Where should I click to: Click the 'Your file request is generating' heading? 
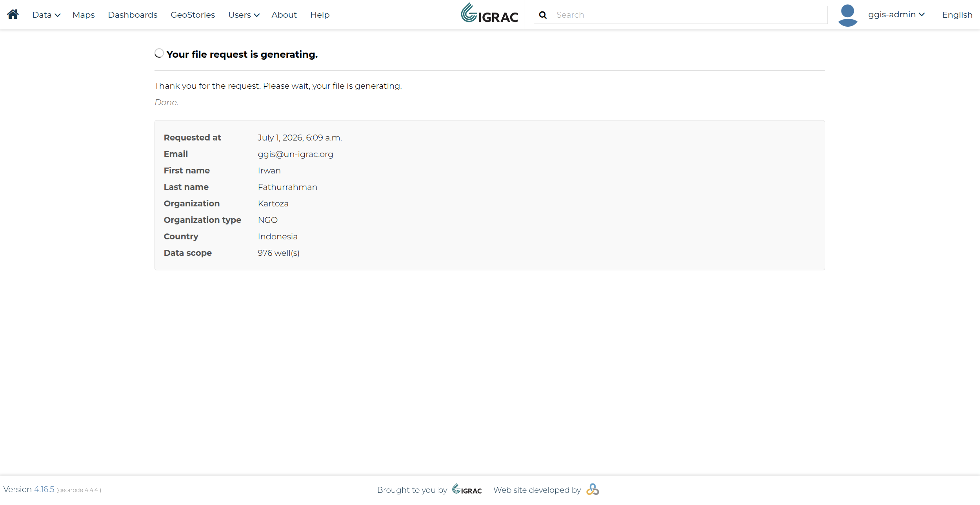click(242, 55)
